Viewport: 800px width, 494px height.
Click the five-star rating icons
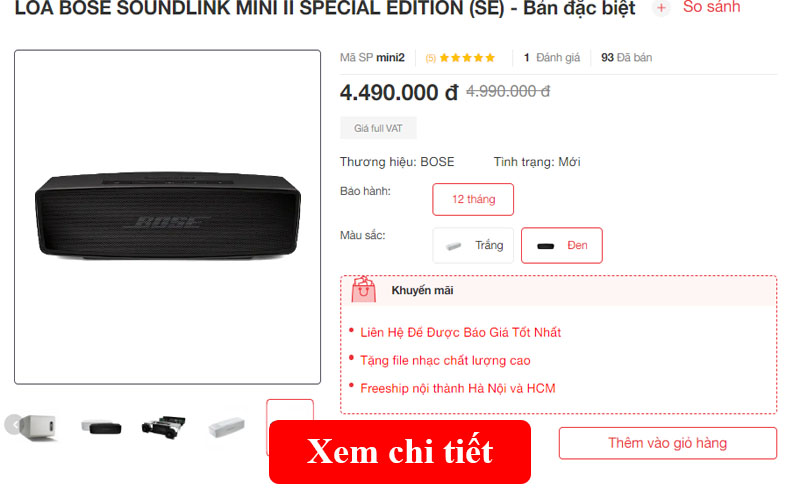467,58
